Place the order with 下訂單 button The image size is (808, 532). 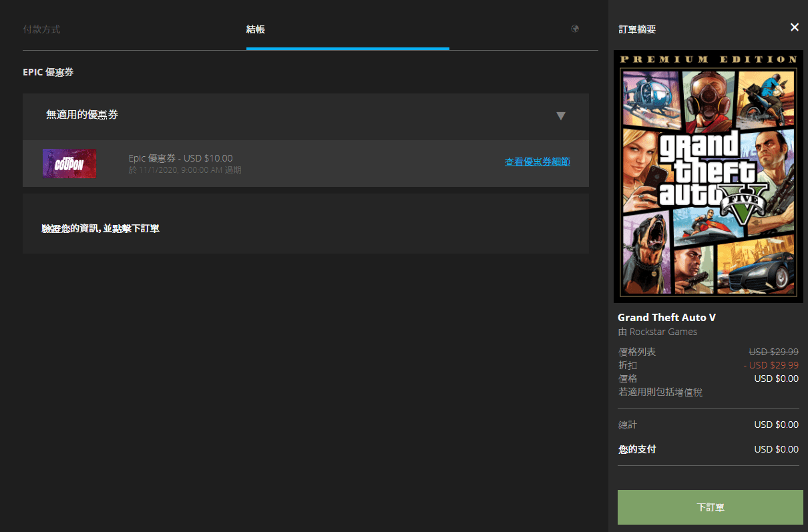(x=711, y=507)
